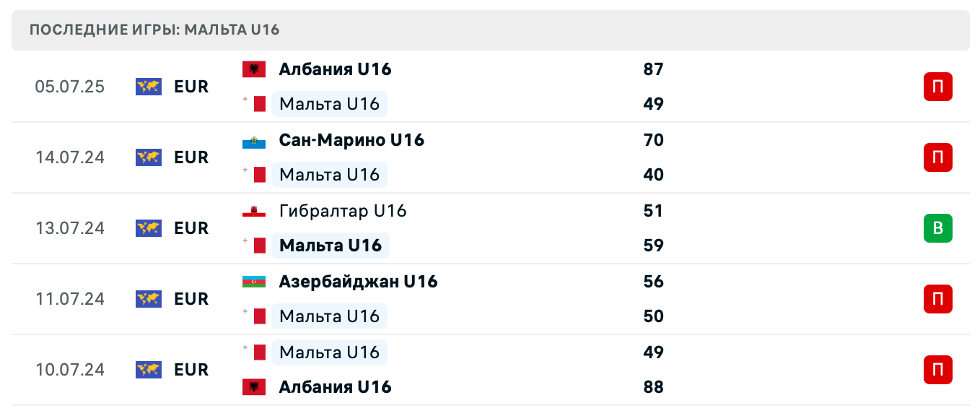Select bold Мальта U16 in 13.07.24 match

click(x=331, y=246)
